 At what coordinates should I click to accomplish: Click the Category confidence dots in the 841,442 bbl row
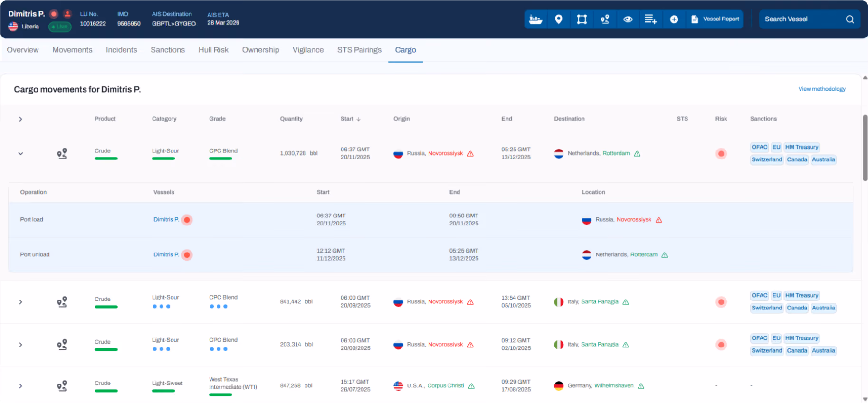[x=162, y=307]
